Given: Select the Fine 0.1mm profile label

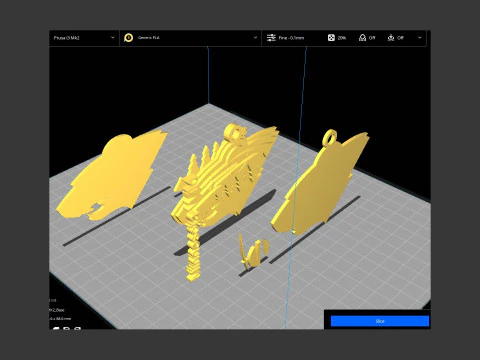Looking at the screenshot, I should click(x=291, y=38).
